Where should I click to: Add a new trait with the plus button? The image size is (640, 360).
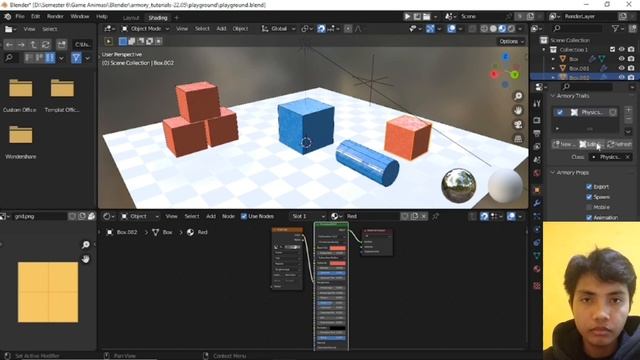pyautogui.click(x=628, y=109)
